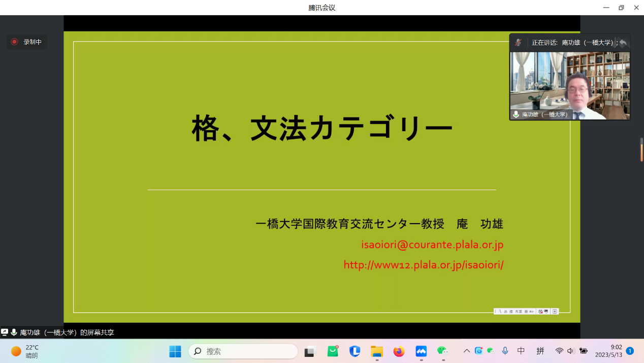The height and width of the screenshot is (363, 644).
Task: Open the green shopping bag app on taskbar
Action: pyautogui.click(x=333, y=351)
